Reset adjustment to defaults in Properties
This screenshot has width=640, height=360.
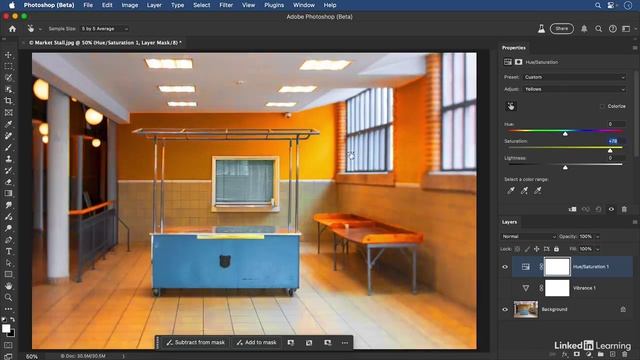[x=598, y=209]
